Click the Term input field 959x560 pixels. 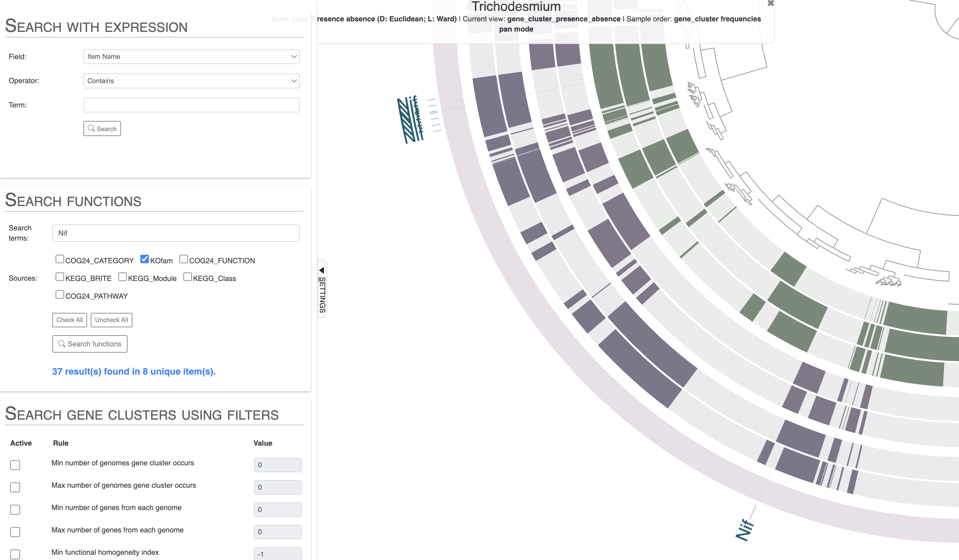coord(191,105)
